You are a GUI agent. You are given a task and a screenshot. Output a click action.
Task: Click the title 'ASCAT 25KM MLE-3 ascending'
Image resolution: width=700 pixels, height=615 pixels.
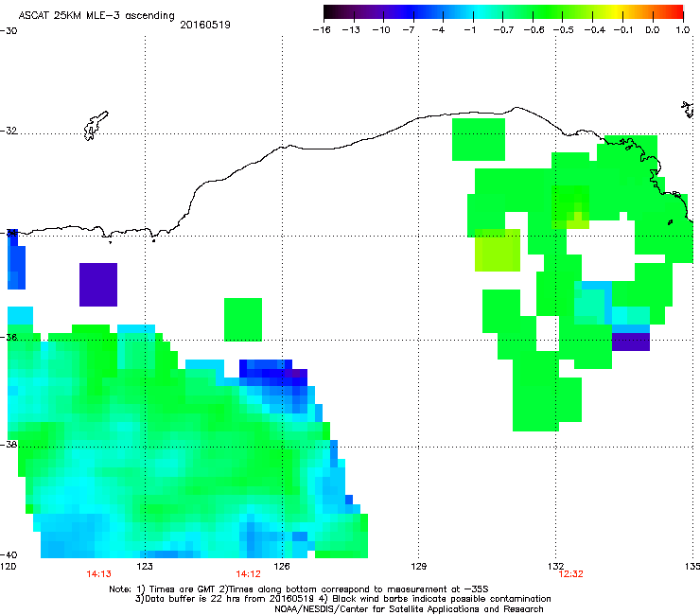[x=96, y=15]
